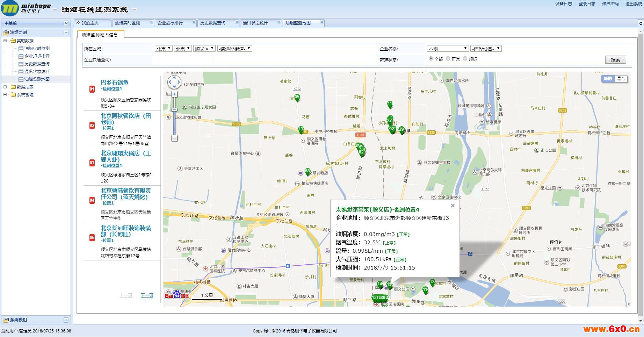Select the 正常 data status radio

(448, 59)
